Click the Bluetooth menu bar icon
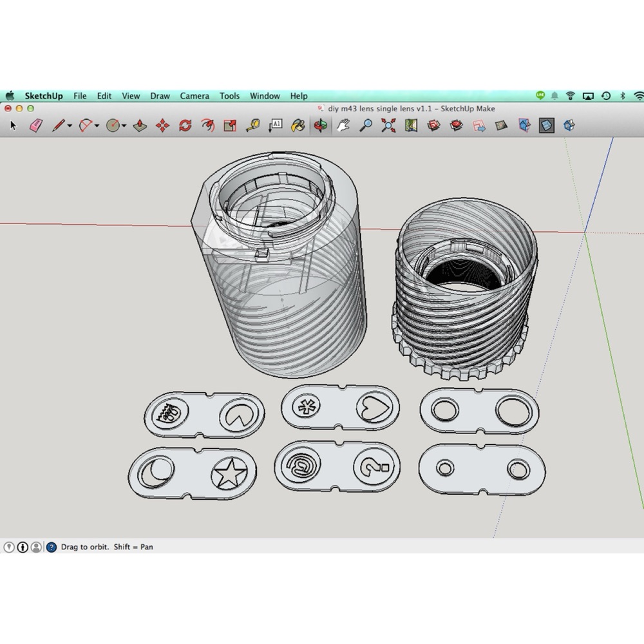 (x=623, y=96)
